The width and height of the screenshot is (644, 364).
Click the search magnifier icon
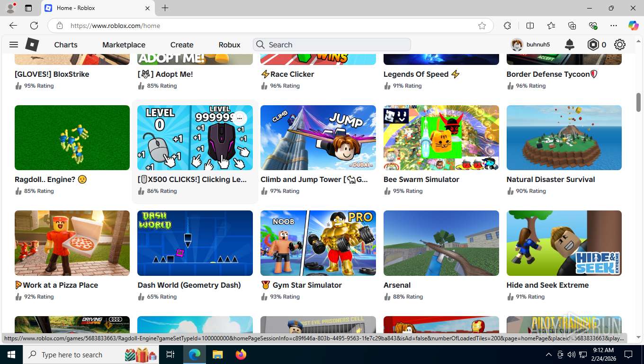coord(260,45)
